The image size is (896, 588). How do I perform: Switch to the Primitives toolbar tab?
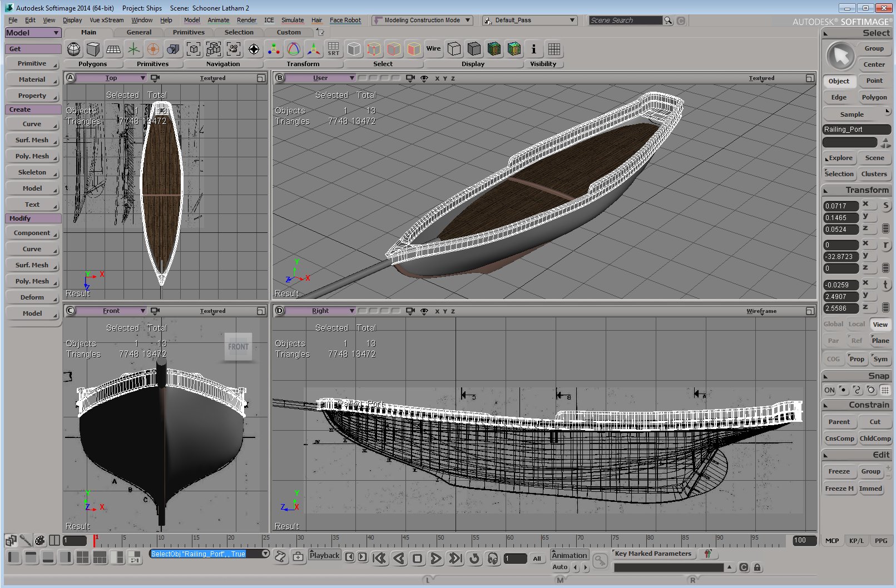click(x=189, y=32)
